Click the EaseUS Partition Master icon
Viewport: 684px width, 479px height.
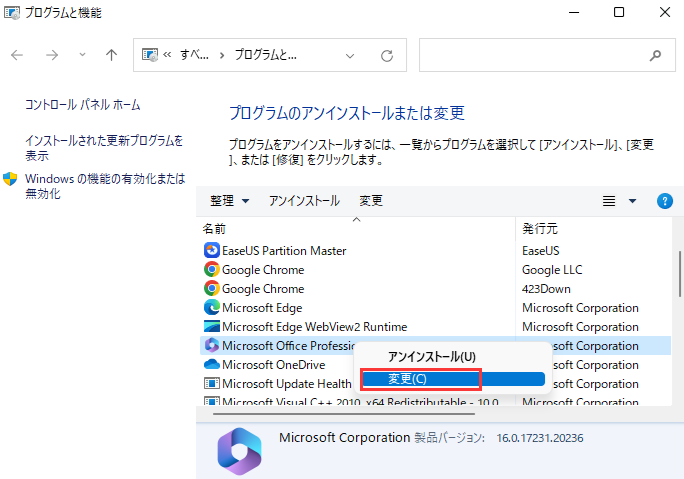[211, 250]
